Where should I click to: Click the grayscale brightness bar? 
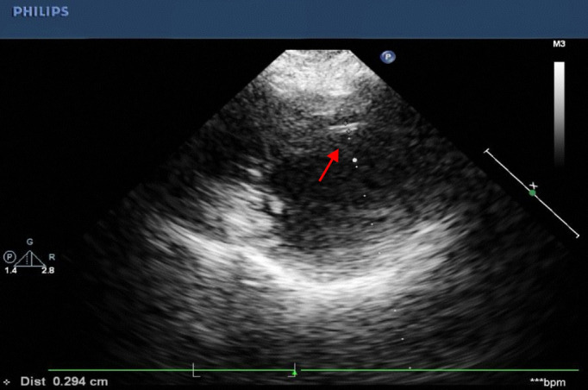click(x=560, y=114)
